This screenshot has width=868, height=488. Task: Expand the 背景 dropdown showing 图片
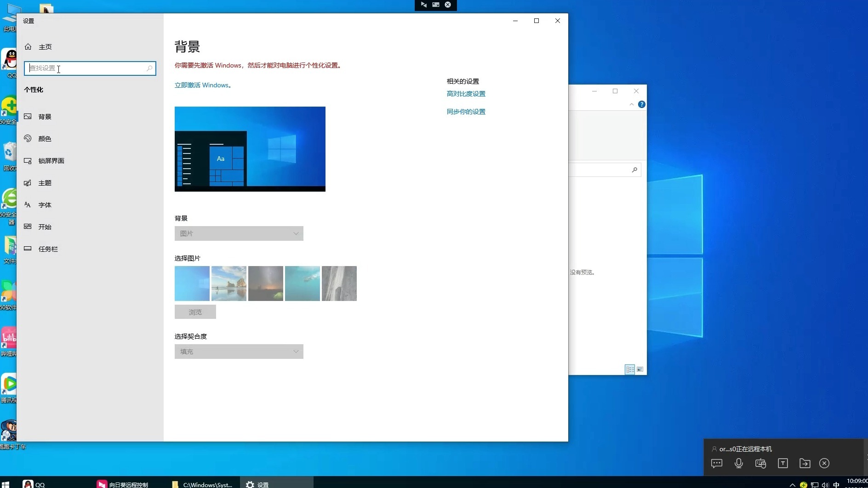[239, 233]
